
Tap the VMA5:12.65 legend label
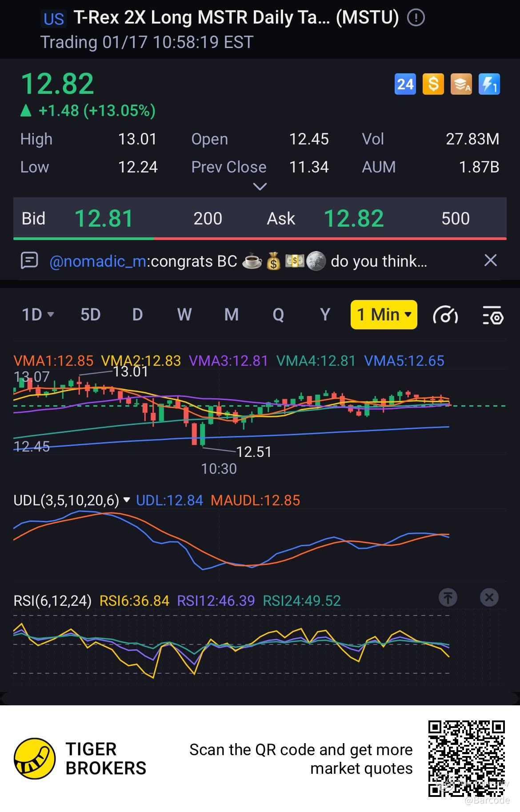(x=404, y=360)
